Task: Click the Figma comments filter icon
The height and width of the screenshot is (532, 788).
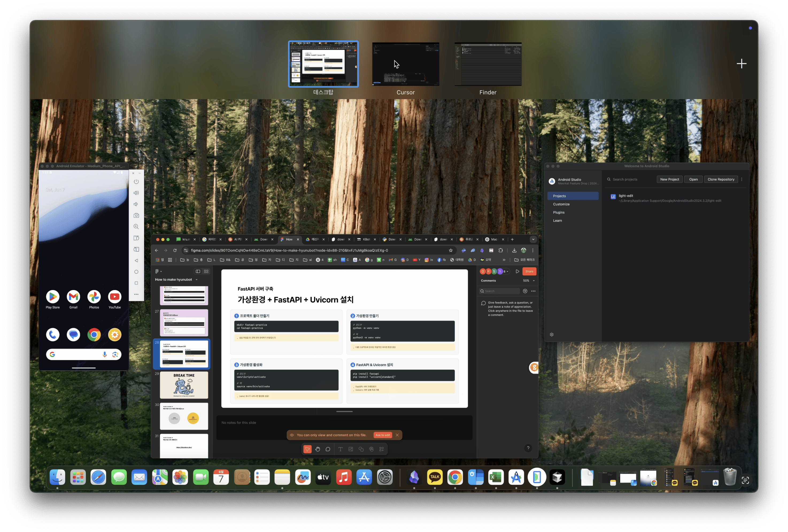Action: [525, 291]
